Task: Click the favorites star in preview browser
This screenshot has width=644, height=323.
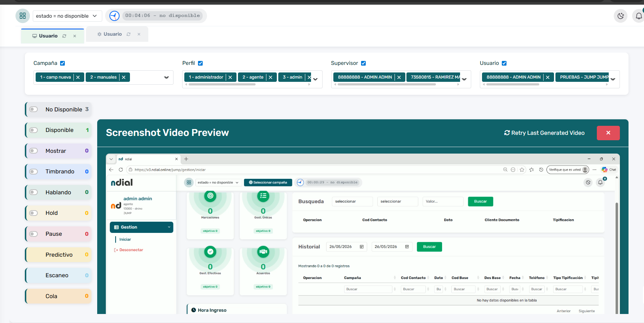Action: [x=522, y=170]
